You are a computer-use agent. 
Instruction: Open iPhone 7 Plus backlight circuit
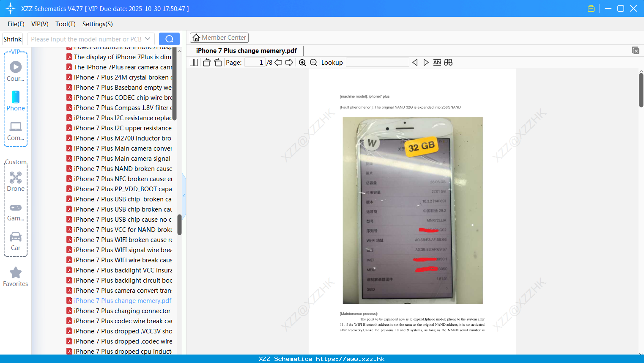119,280
